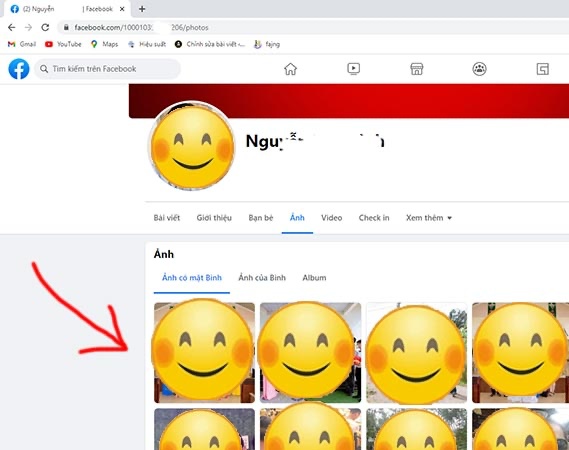Click the profile name heading
This screenshot has width=569, height=450.
coord(315,141)
